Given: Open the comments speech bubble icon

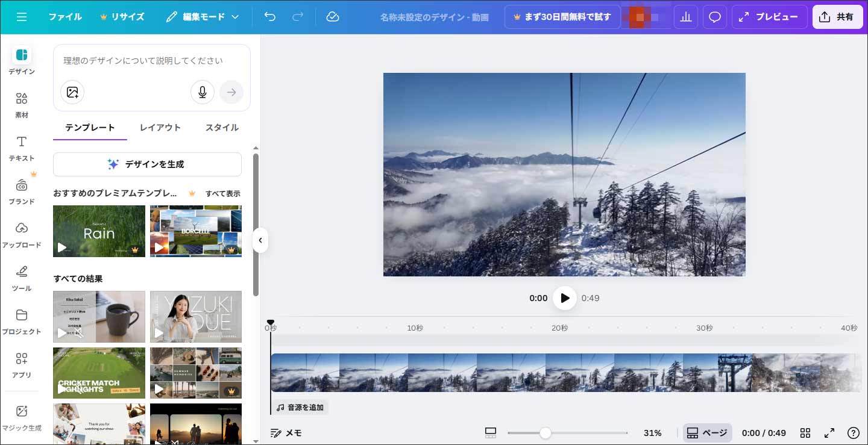Looking at the screenshot, I should tap(715, 17).
